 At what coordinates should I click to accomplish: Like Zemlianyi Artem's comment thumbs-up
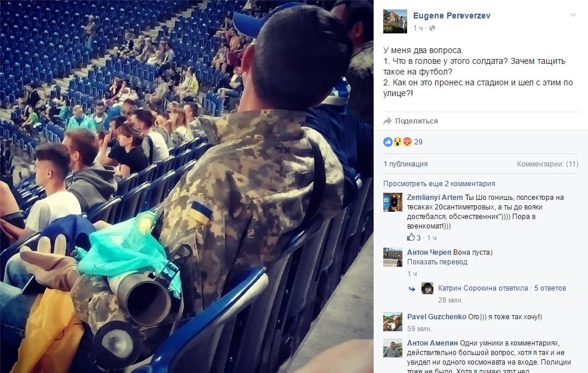tap(411, 238)
